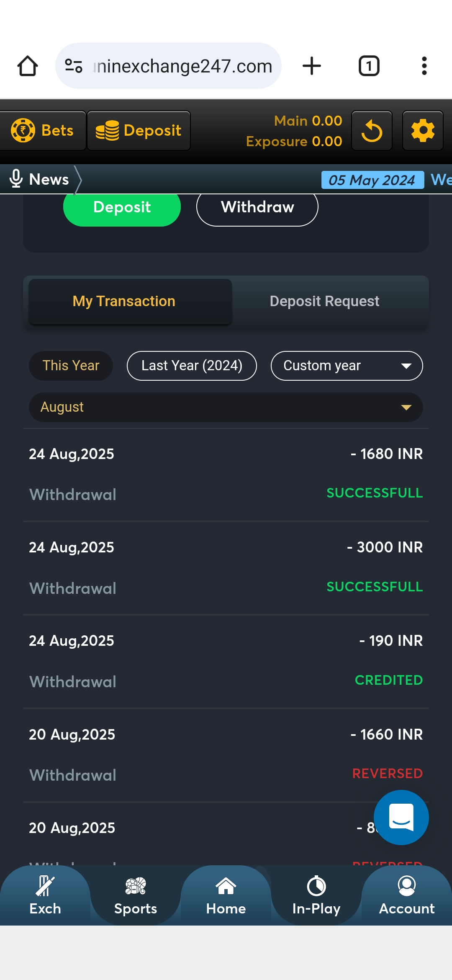Open the live chat support bubble
Viewport: 452px width, 980px height.
click(x=401, y=818)
